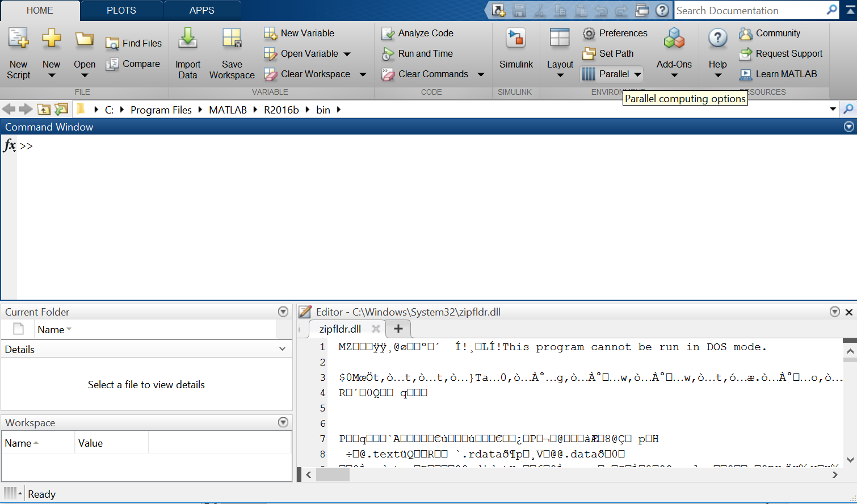The height and width of the screenshot is (504, 857).
Task: Open a file with the Open folder icon
Action: 85,39
